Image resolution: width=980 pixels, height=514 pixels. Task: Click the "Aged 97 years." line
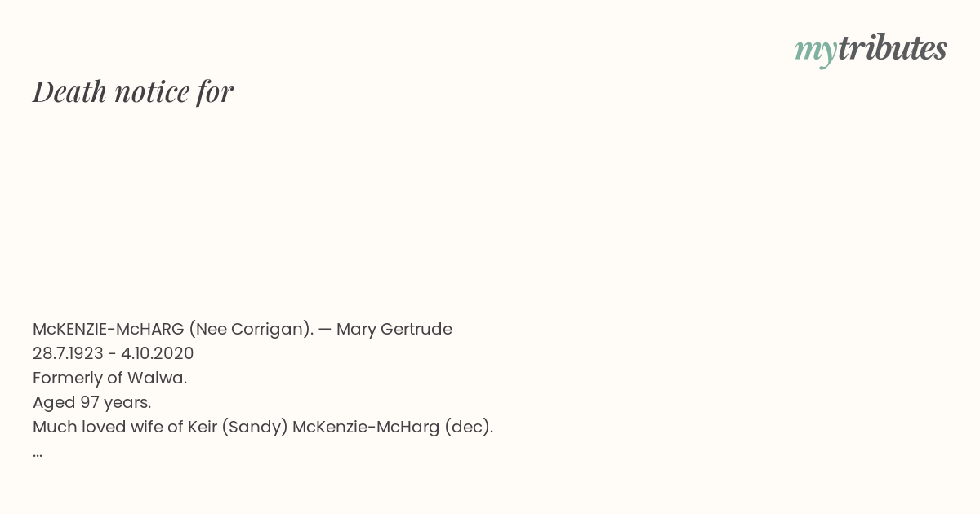pyautogui.click(x=91, y=402)
